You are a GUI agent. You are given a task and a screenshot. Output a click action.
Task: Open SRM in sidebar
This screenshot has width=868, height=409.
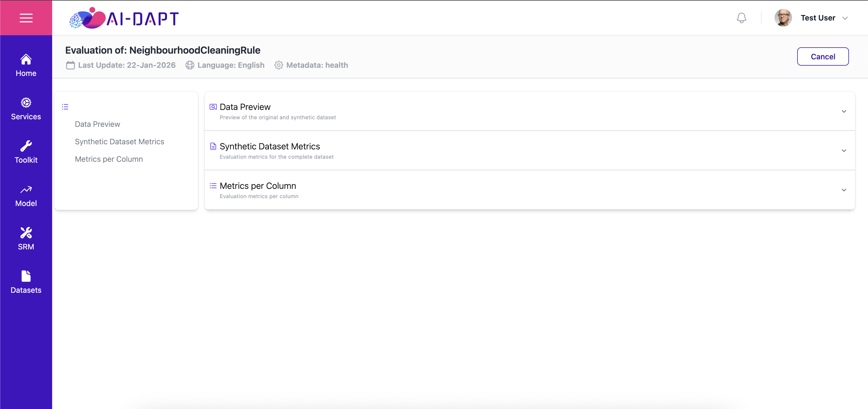[x=26, y=239]
